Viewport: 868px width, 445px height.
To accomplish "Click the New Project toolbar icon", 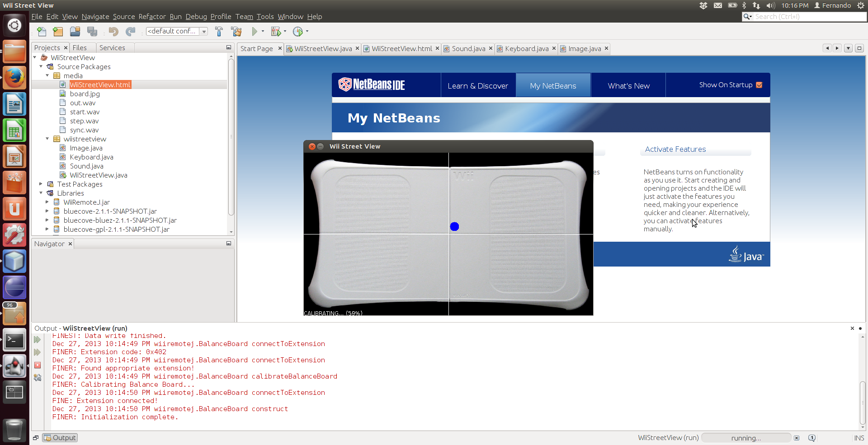I will pyautogui.click(x=58, y=31).
